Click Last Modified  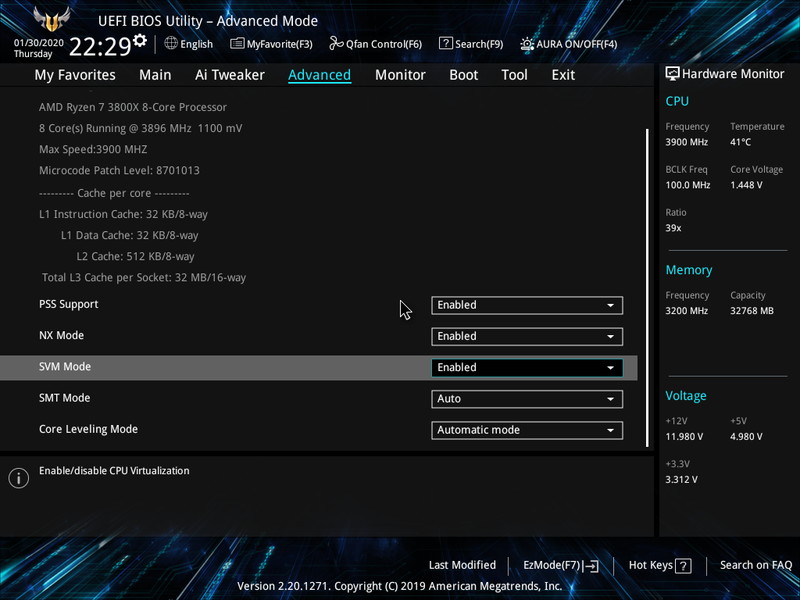462,565
